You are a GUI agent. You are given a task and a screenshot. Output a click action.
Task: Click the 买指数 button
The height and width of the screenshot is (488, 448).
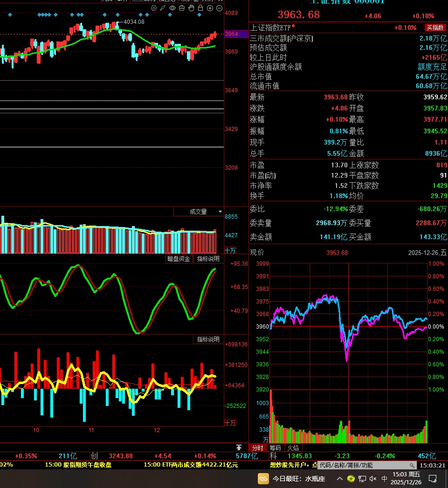click(x=435, y=27)
